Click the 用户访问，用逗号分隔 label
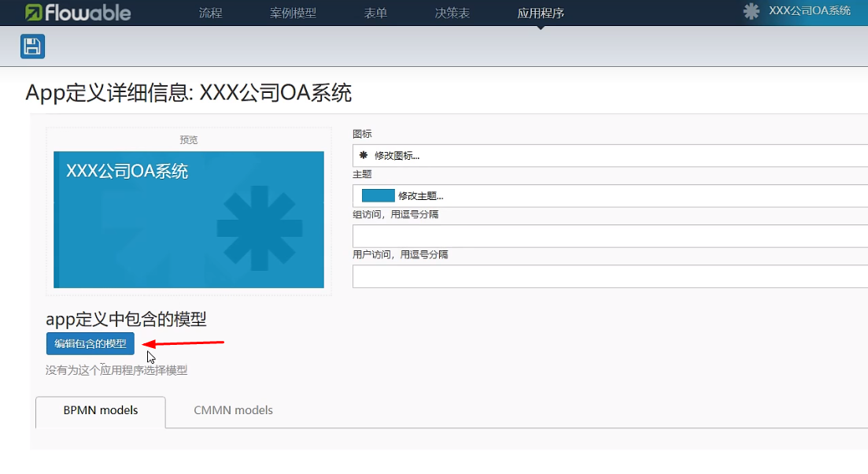The image size is (868, 474). [401, 255]
